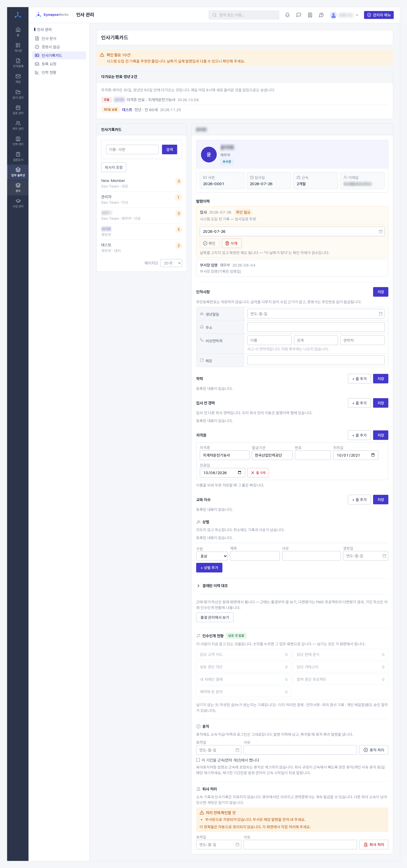Open the 페이지당 20개 dropdown
Screen dimensions: 407x868
[171, 263]
